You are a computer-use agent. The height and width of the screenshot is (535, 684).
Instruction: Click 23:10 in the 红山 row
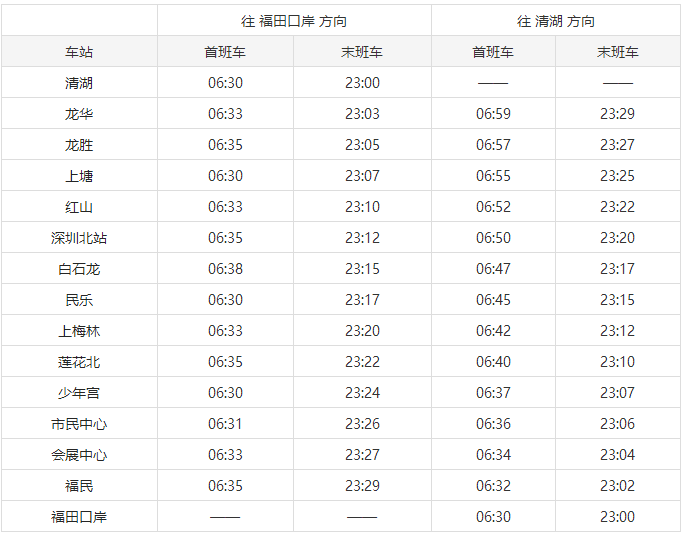362,207
